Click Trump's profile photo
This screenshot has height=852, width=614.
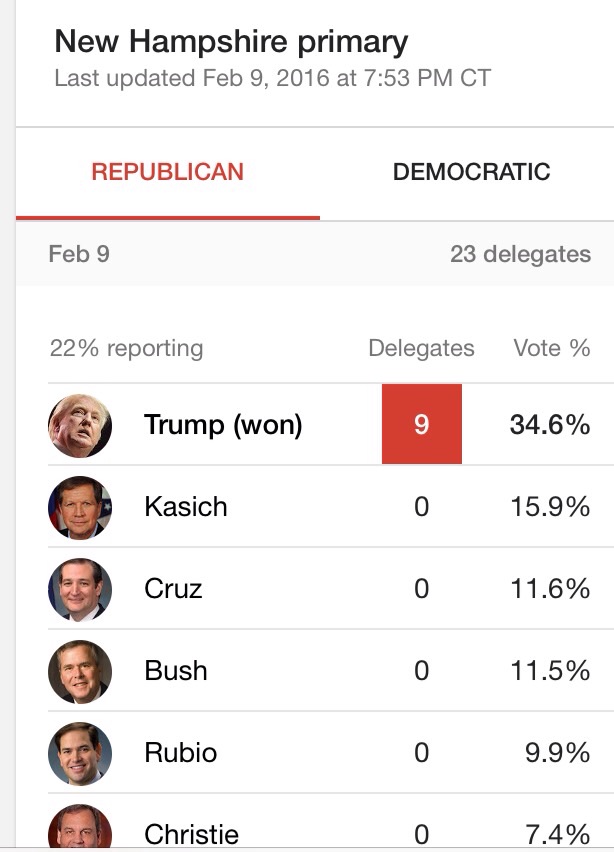(80, 425)
